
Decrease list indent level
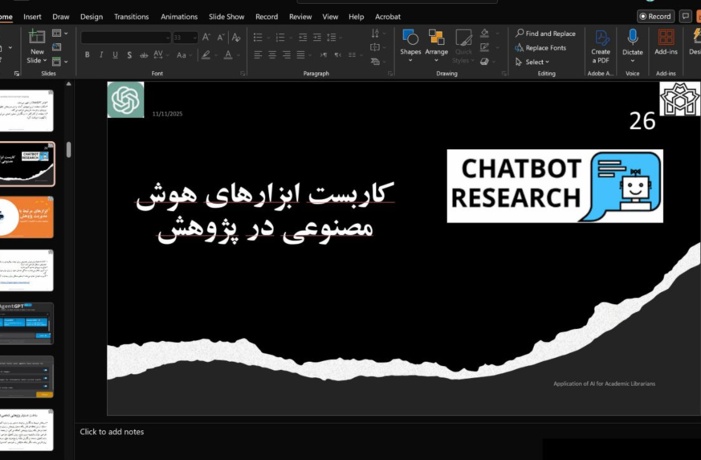click(x=303, y=38)
